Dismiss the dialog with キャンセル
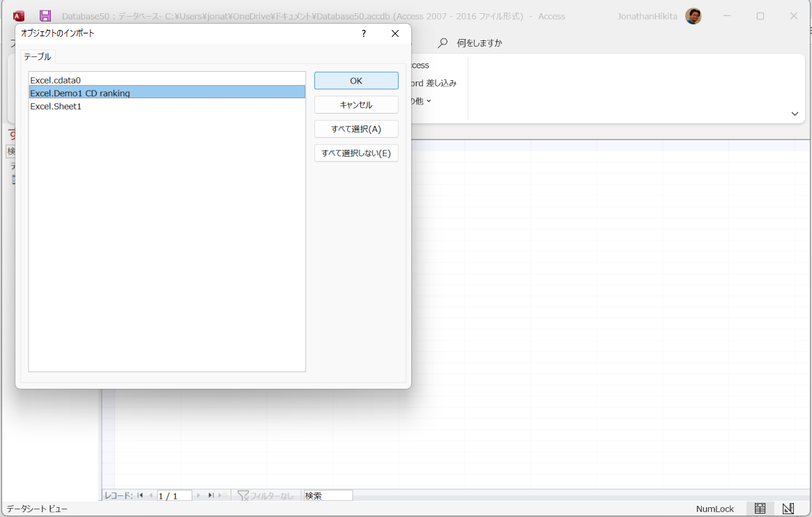Image resolution: width=812 pixels, height=517 pixels. (x=356, y=105)
